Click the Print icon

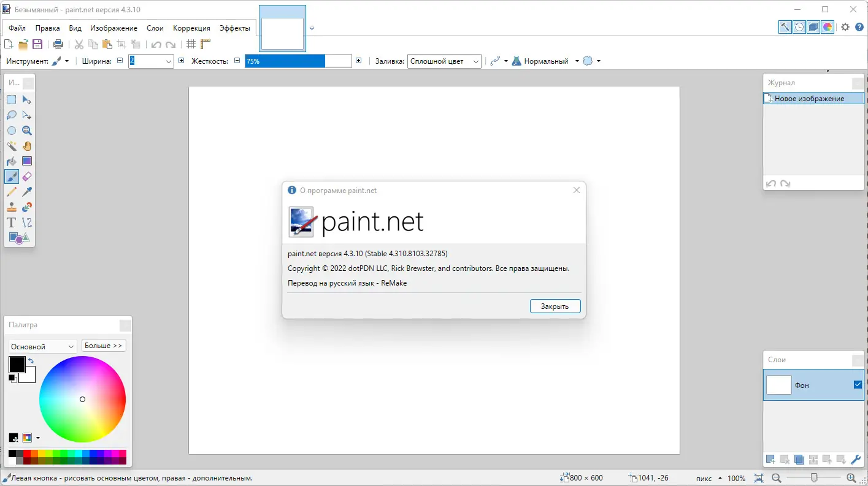[x=58, y=44]
